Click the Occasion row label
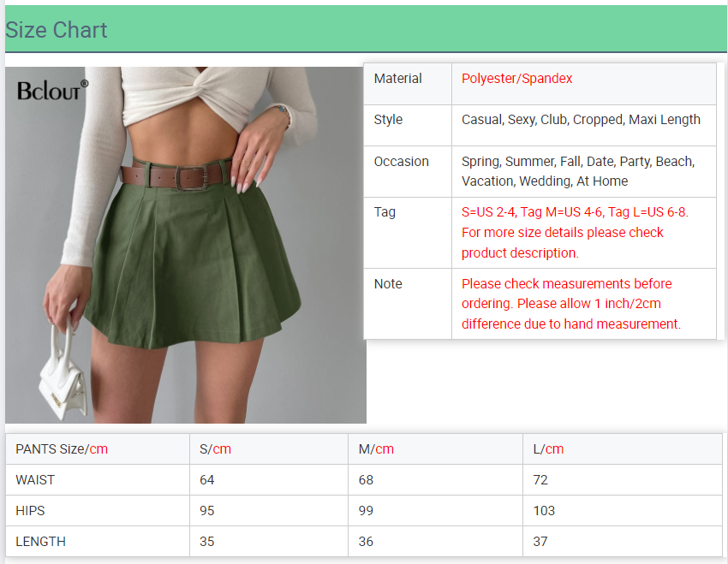The image size is (728, 564). [401, 162]
